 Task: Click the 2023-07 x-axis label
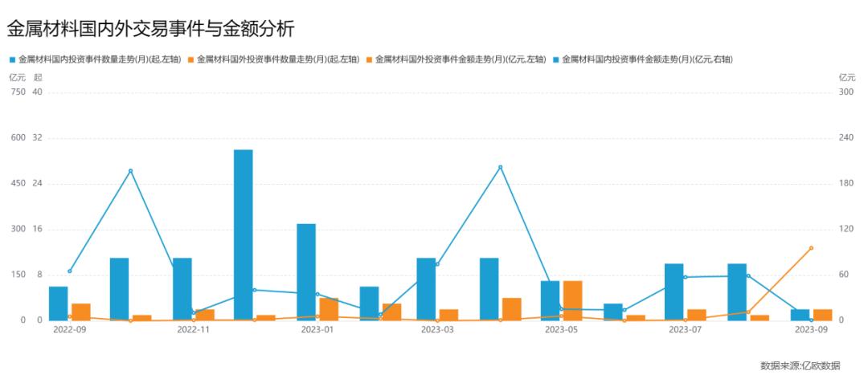point(685,329)
